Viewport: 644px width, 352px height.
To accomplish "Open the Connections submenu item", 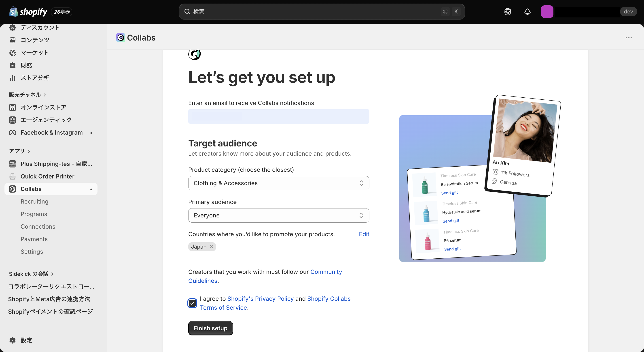I will (38, 227).
